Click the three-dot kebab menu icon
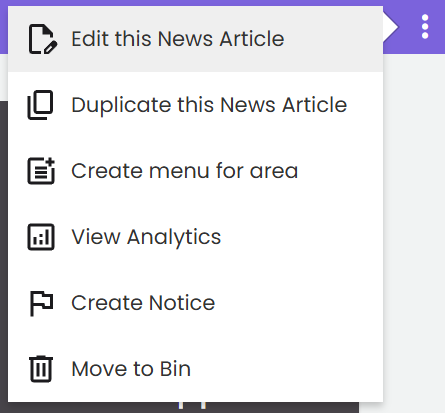Image resolution: width=445 pixels, height=413 pixels. pos(425,27)
